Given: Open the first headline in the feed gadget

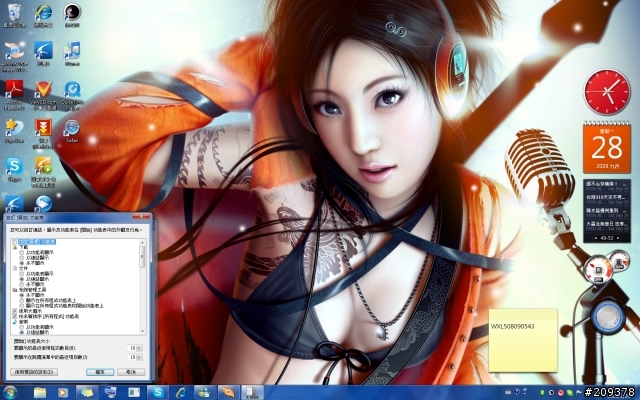Looking at the screenshot, I should [x=607, y=186].
